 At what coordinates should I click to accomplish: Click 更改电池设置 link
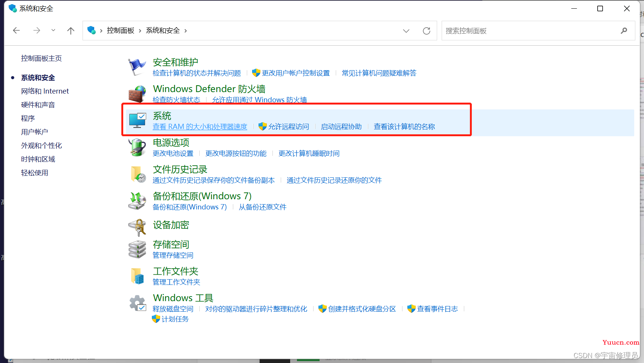pyautogui.click(x=173, y=153)
